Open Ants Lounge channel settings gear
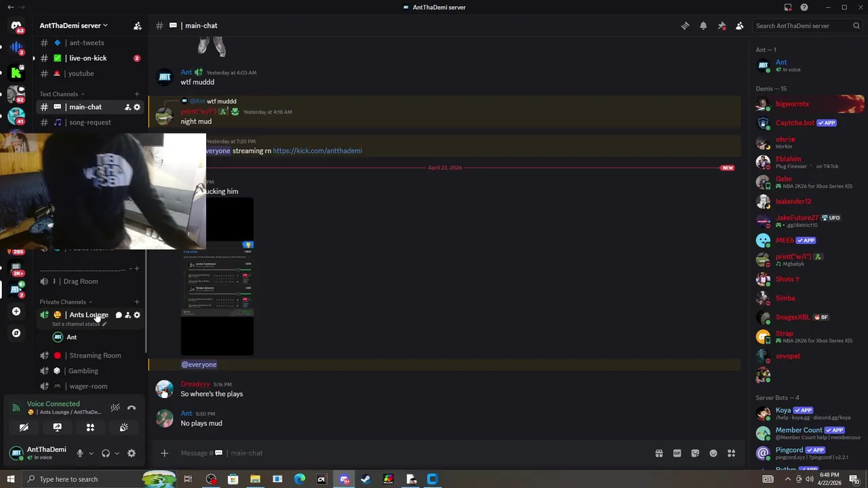Image resolution: width=868 pixels, height=488 pixels. 137,315
